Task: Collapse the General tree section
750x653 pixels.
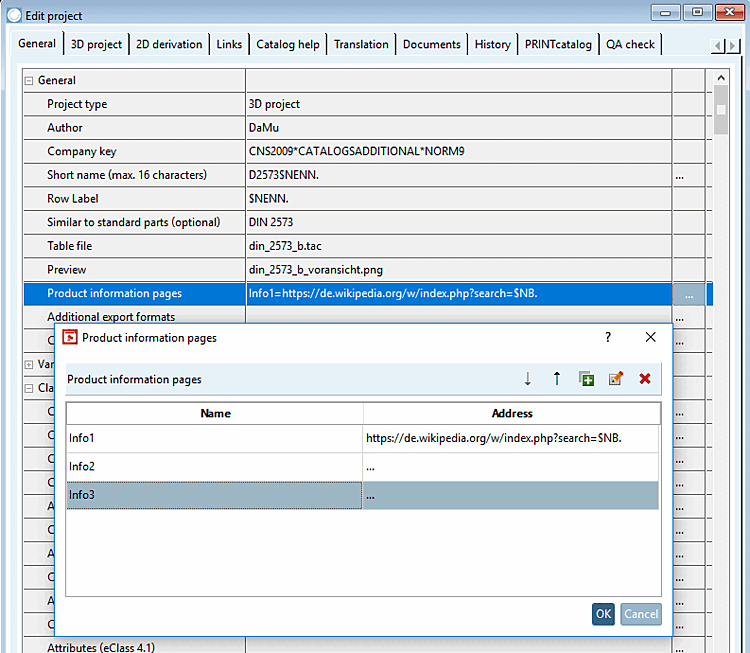Action: tap(29, 81)
